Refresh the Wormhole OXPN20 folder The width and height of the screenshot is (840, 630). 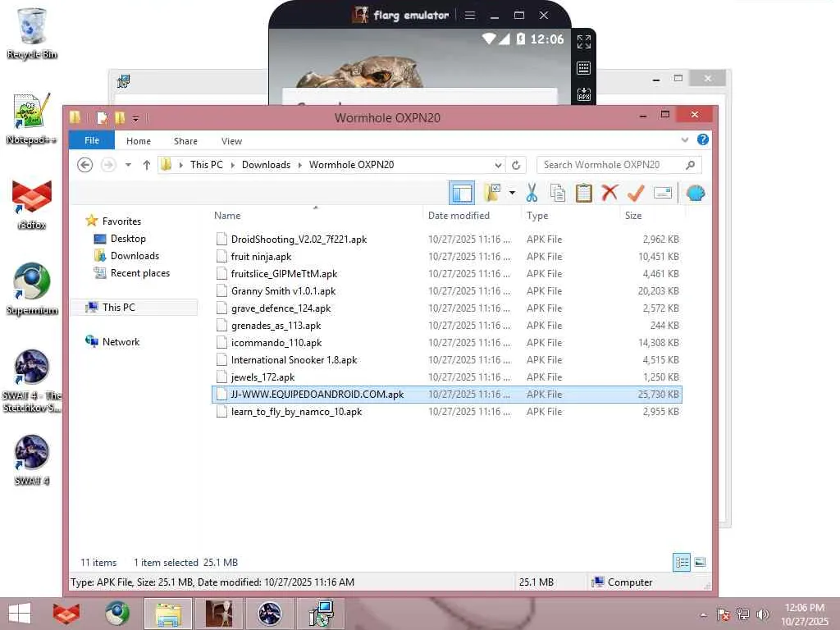coord(516,165)
